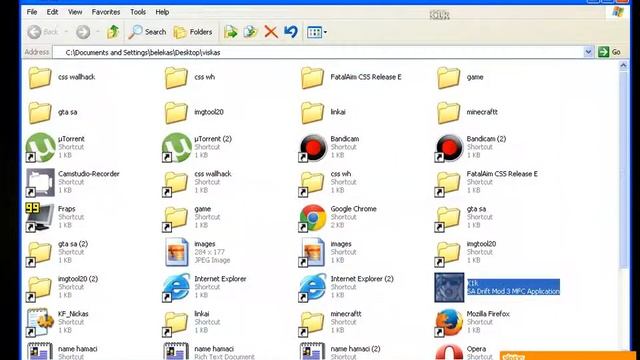Expand the Forward history dropdown arrow
Viewport: 640px width, 360px height.
pos(98,32)
